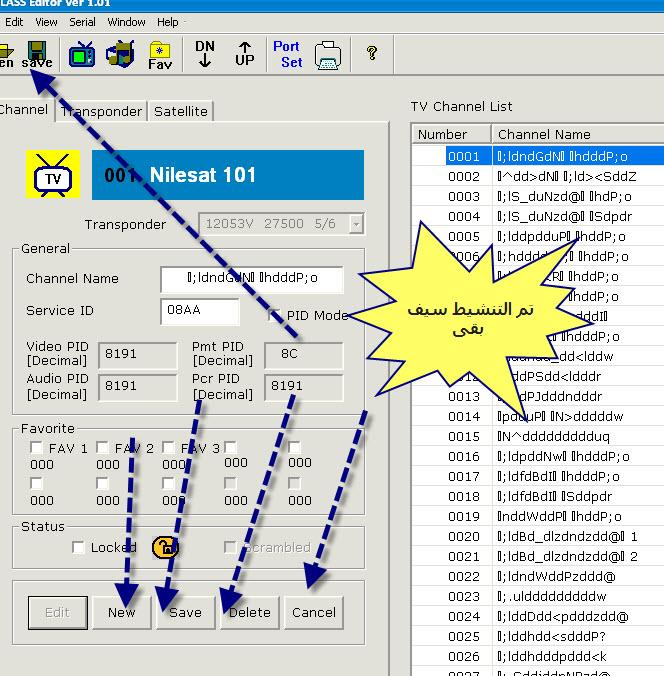The width and height of the screenshot is (664, 676).
Task: Select channel row 0019
Action: click(x=538, y=516)
